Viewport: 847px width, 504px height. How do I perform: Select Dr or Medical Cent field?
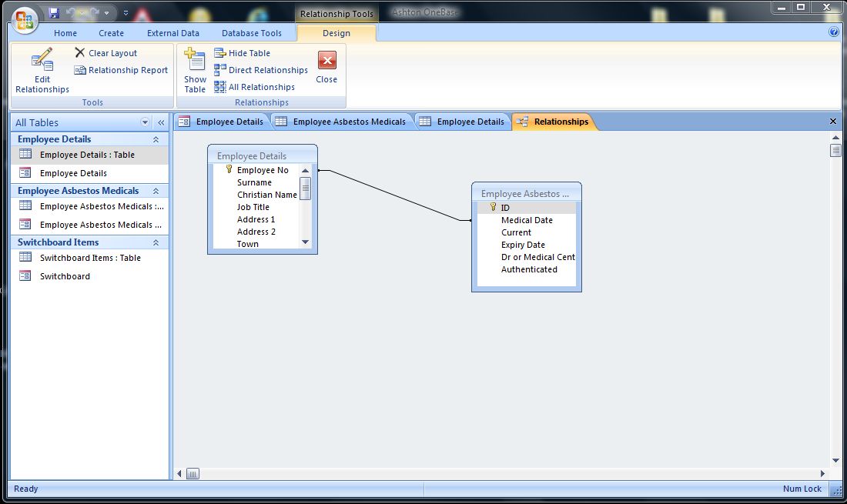click(537, 258)
